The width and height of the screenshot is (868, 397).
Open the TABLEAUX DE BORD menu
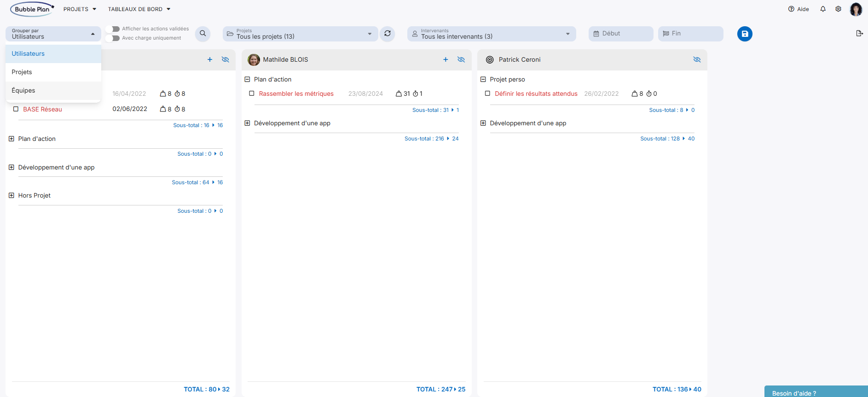[139, 9]
